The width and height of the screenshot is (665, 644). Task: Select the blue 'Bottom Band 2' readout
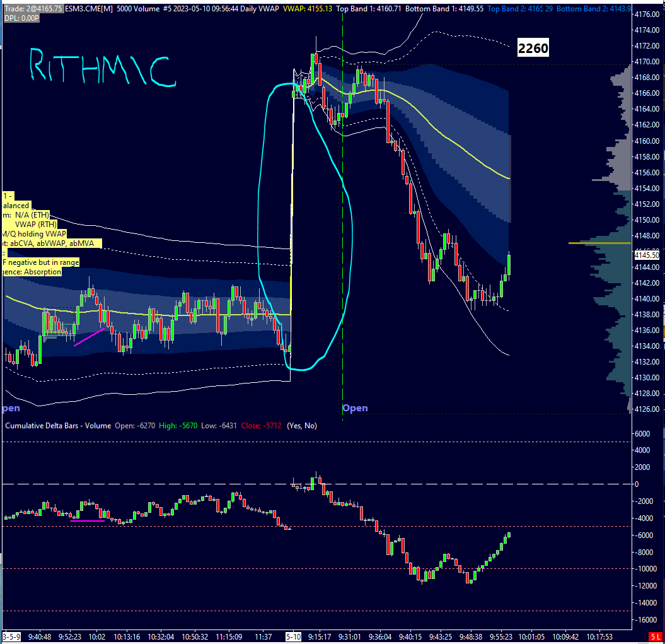click(x=594, y=8)
